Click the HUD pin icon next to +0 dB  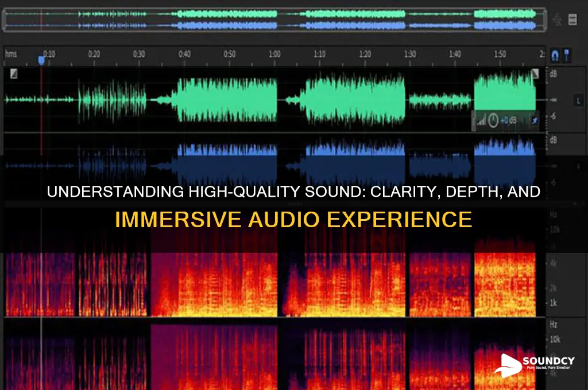[x=535, y=120]
